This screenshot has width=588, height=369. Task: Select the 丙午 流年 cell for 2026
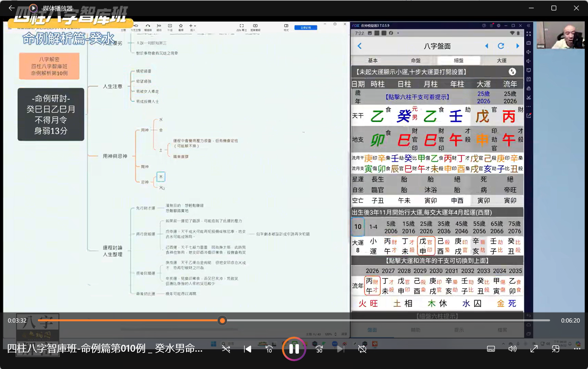(372, 286)
